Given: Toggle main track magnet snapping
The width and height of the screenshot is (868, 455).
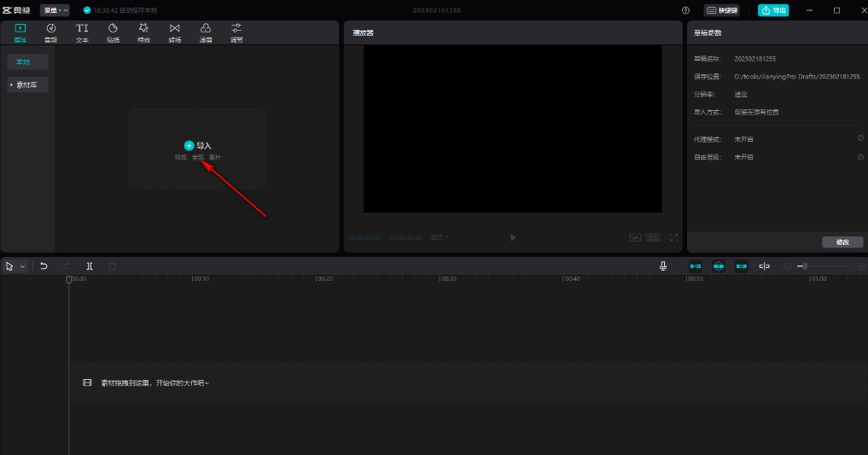Looking at the screenshot, I should (696, 266).
